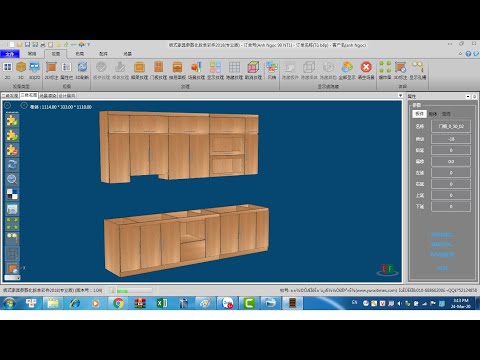Click green expand arrows icon in viewport toolbar
Image resolution: width=480 pixels, height=360 pixels.
12,224
